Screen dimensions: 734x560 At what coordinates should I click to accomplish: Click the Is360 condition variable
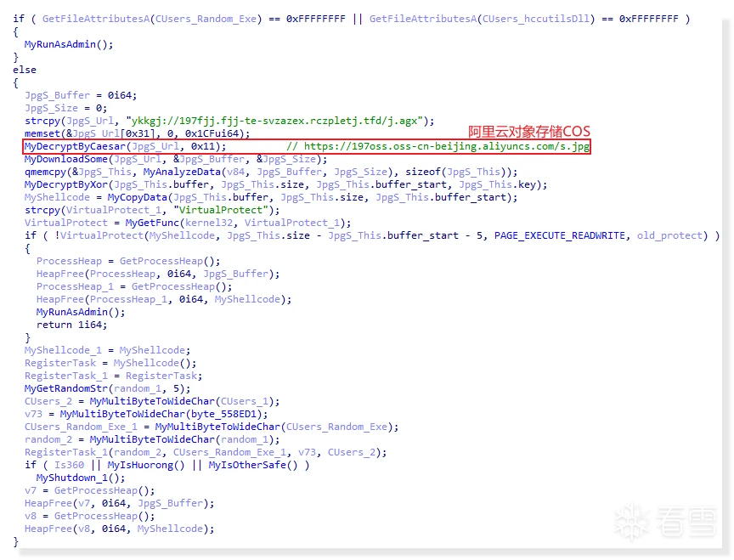point(69,465)
